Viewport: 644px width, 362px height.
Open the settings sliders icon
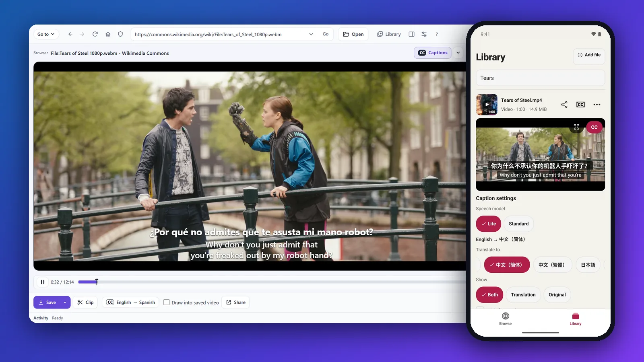pyautogui.click(x=424, y=34)
